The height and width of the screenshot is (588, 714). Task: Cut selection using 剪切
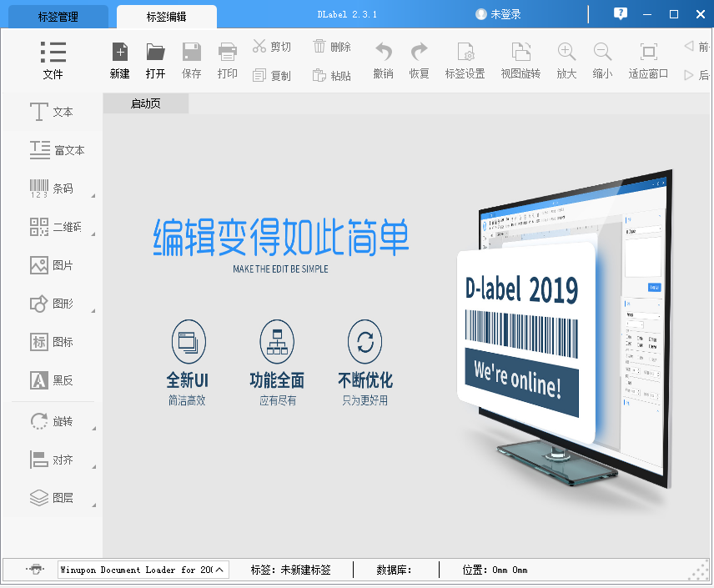(x=272, y=47)
